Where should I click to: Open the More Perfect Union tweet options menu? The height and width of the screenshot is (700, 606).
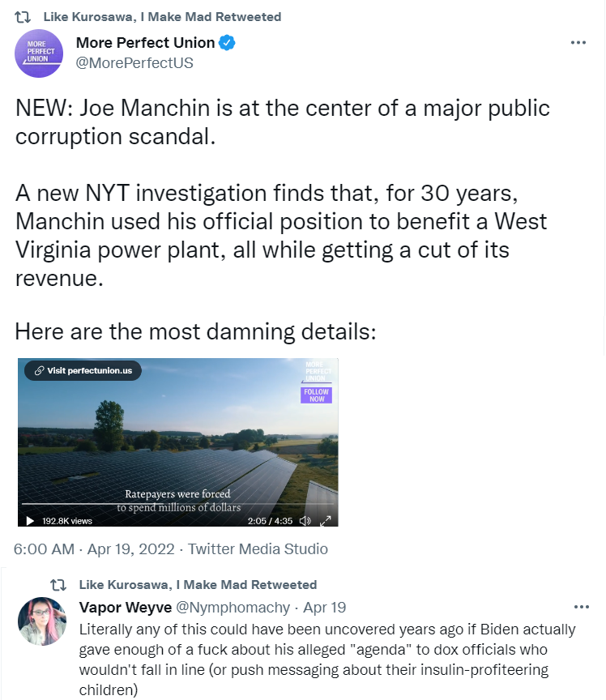(578, 42)
